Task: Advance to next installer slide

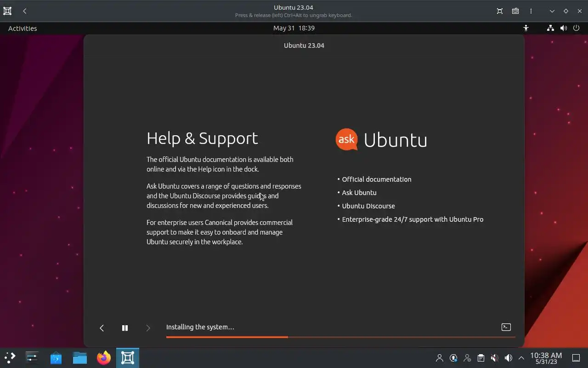Action: (148, 328)
